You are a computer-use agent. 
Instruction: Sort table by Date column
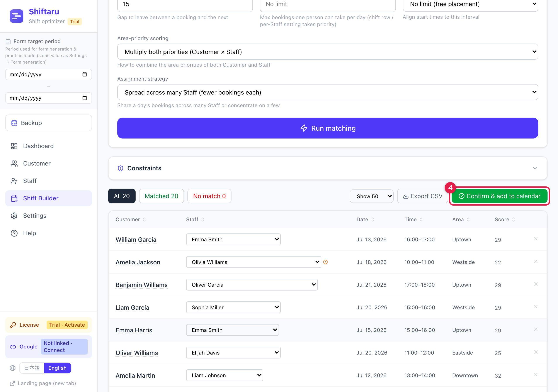click(x=365, y=219)
